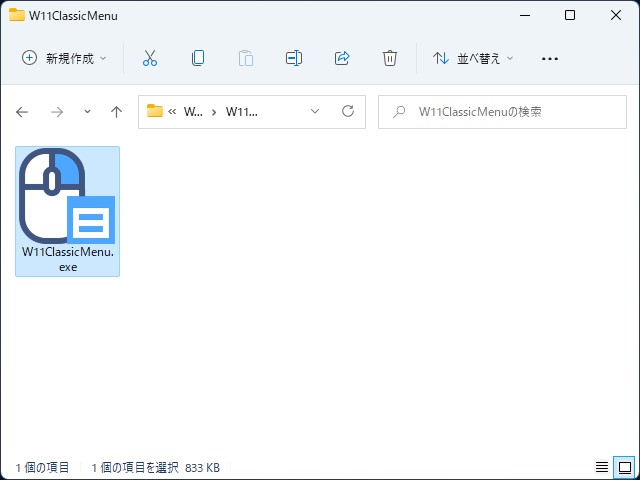Click the W11ClassicMenuの検索 search box
Image resolution: width=640 pixels, height=480 pixels.
click(x=502, y=112)
